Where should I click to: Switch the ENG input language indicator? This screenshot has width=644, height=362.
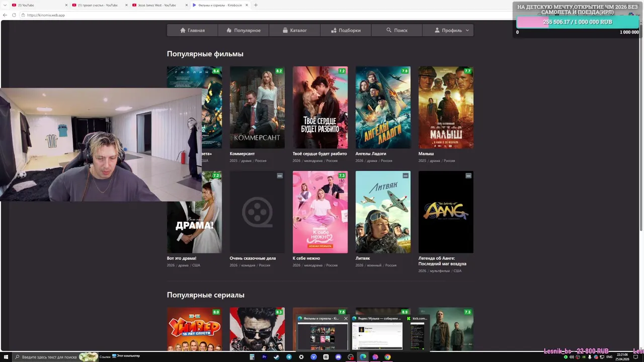(x=609, y=357)
